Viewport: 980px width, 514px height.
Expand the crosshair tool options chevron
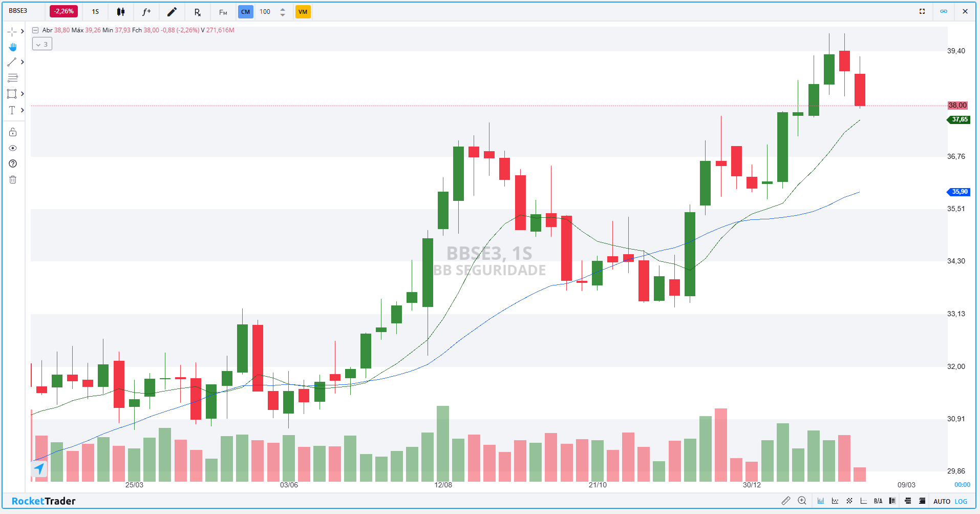coord(22,31)
